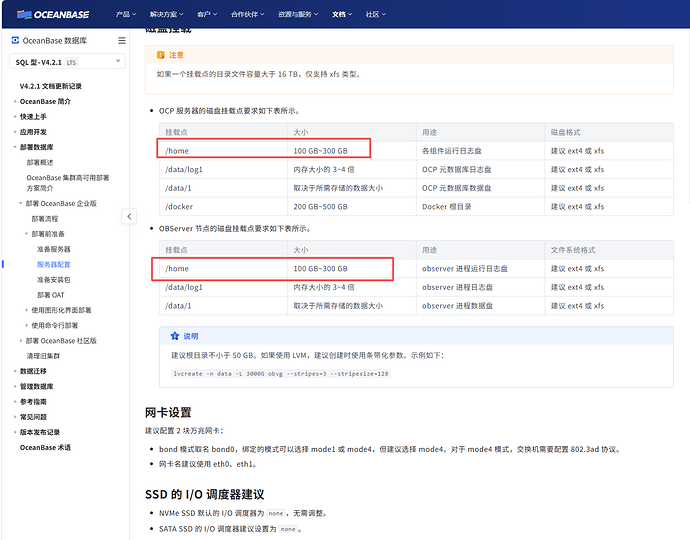Collapse the 部署数据库 section
The height and width of the screenshot is (540, 690).
[x=15, y=147]
